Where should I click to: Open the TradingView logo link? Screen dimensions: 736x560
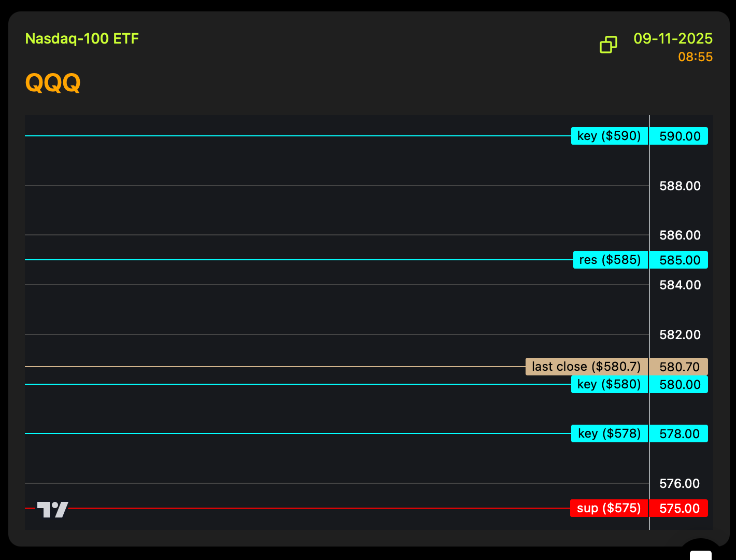tap(52, 509)
